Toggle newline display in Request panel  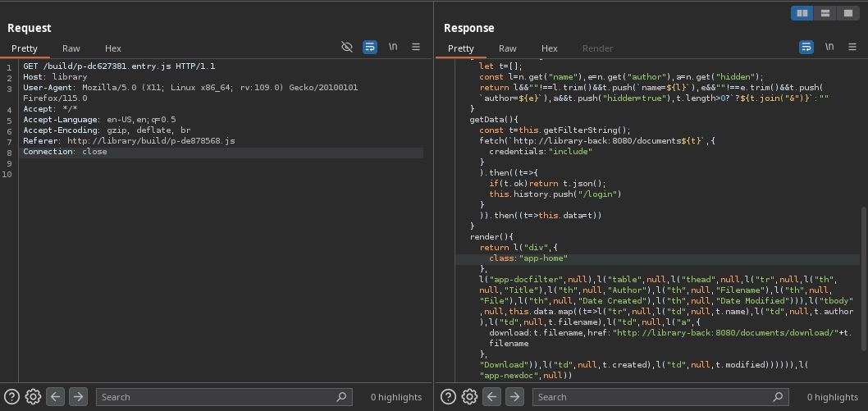[393, 47]
